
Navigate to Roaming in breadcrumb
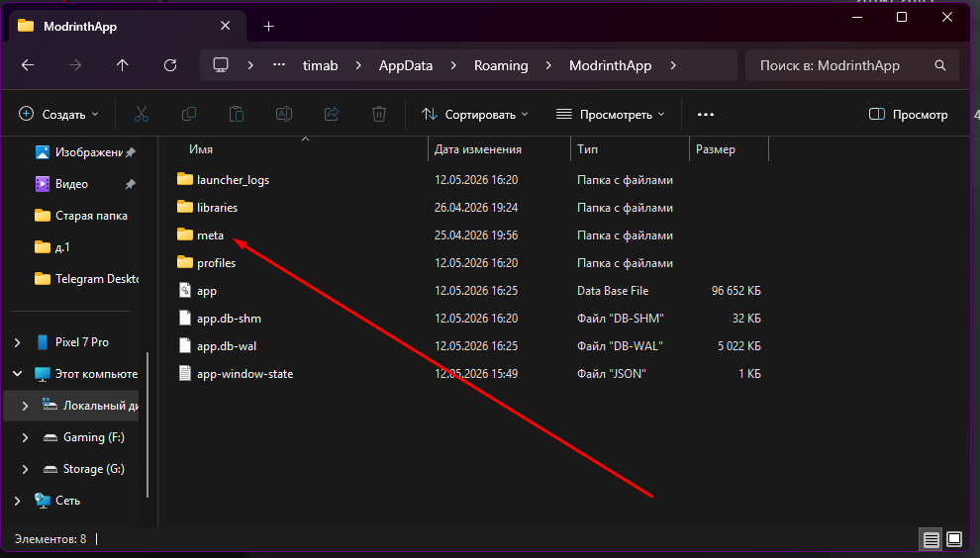(x=501, y=65)
